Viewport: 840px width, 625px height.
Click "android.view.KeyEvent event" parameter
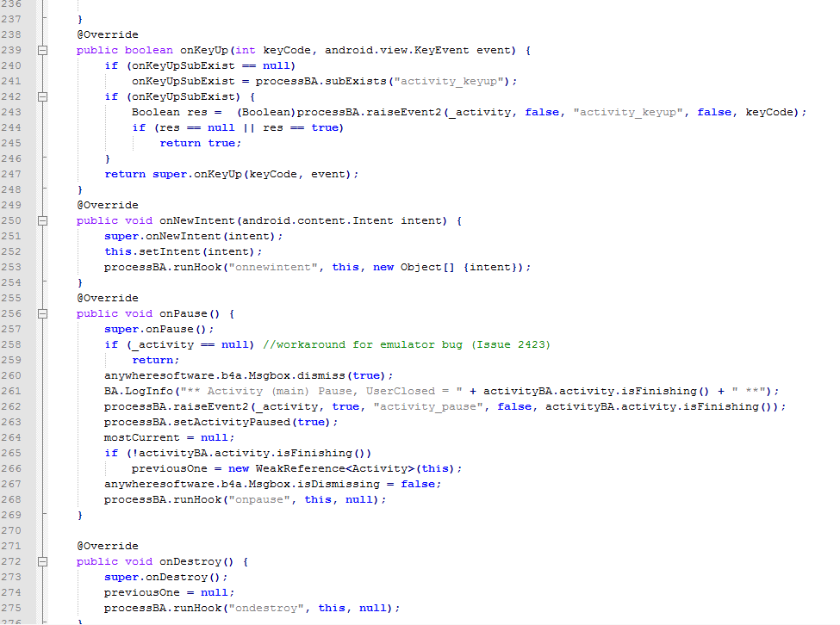pos(417,50)
